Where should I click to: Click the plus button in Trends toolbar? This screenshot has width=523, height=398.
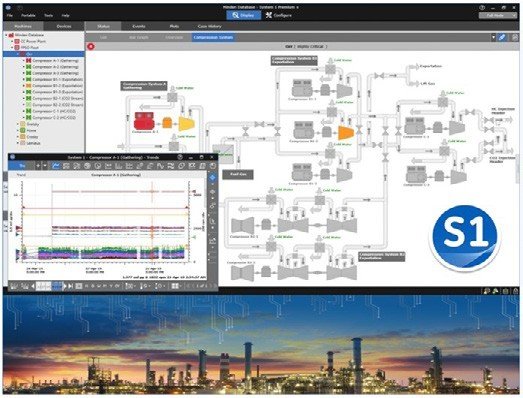click(x=38, y=165)
